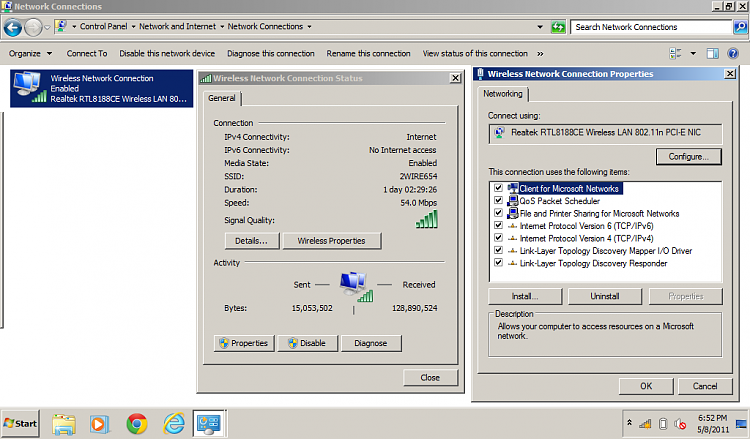Uncheck QoS Packet Scheduler checkbox
This screenshot has width=750, height=439.
[x=498, y=200]
